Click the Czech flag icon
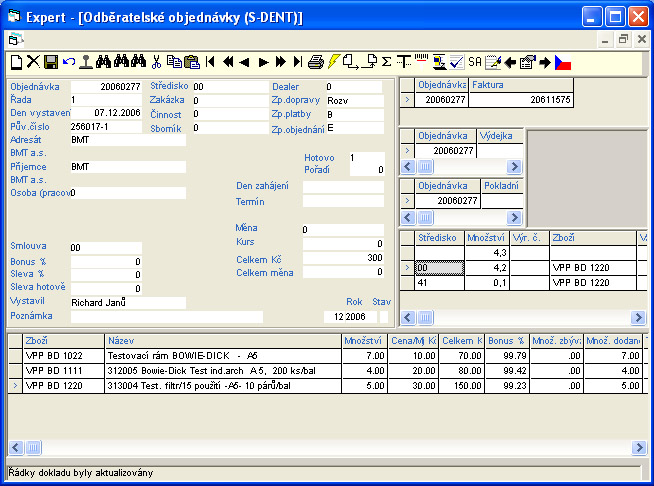Image resolution: width=654 pixels, height=486 pixels. [x=563, y=62]
